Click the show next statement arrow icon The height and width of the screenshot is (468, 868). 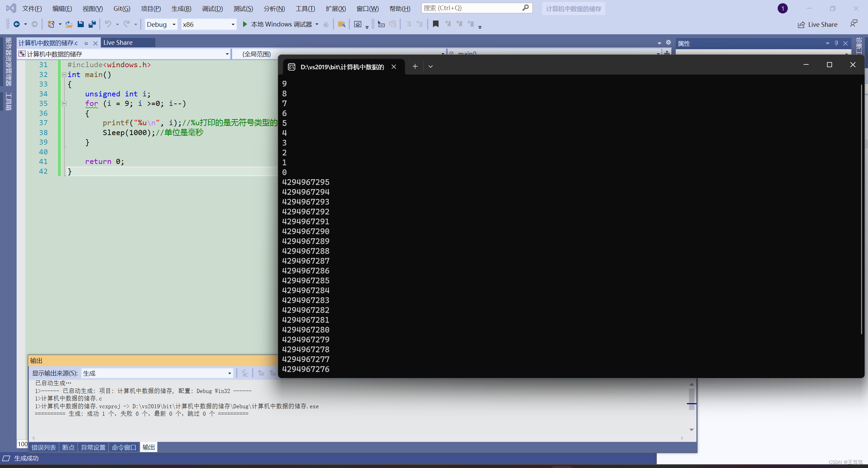(381, 24)
